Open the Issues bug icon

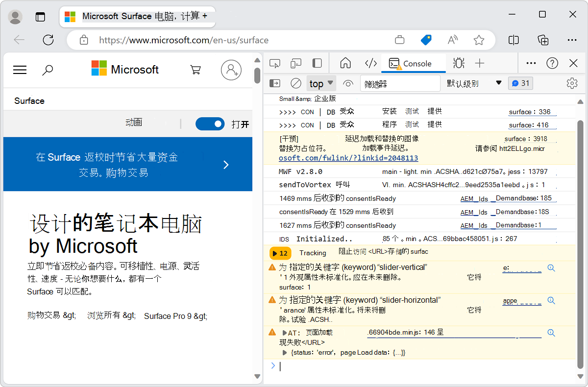tap(458, 63)
